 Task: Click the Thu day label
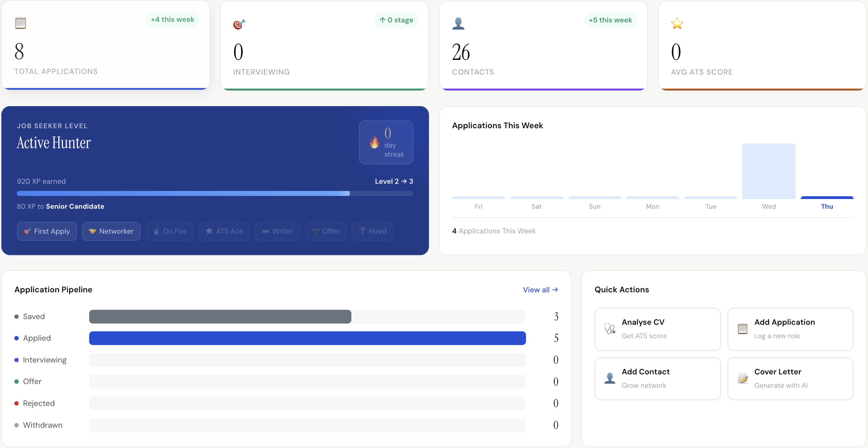[827, 206]
